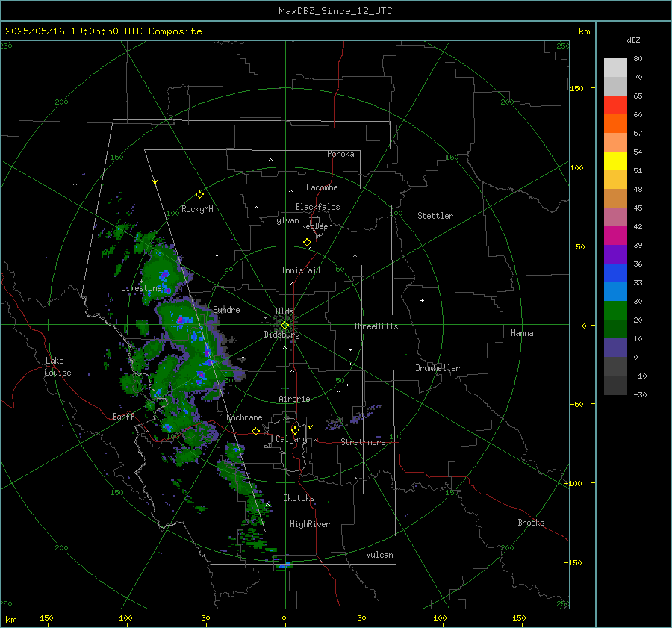Click the Drumheller label

pos(438,368)
